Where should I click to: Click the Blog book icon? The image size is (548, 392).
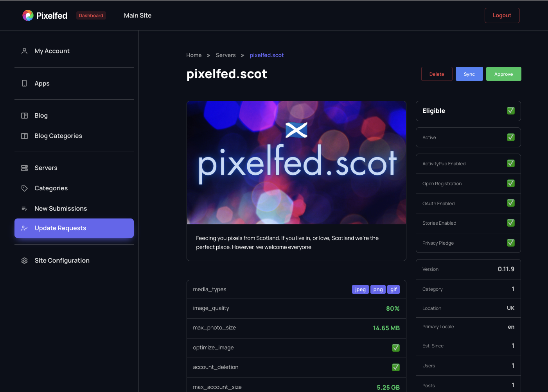[24, 116]
